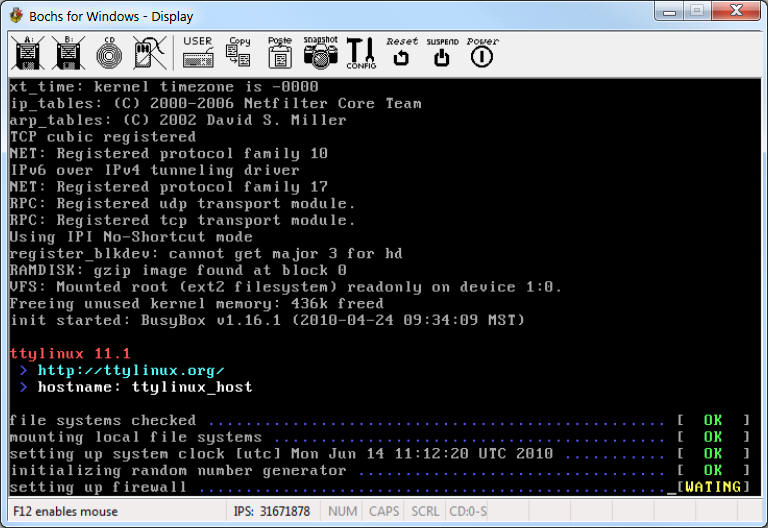Click the 'VFS: Mounted root' line
768x528 pixels.
click(x=286, y=287)
